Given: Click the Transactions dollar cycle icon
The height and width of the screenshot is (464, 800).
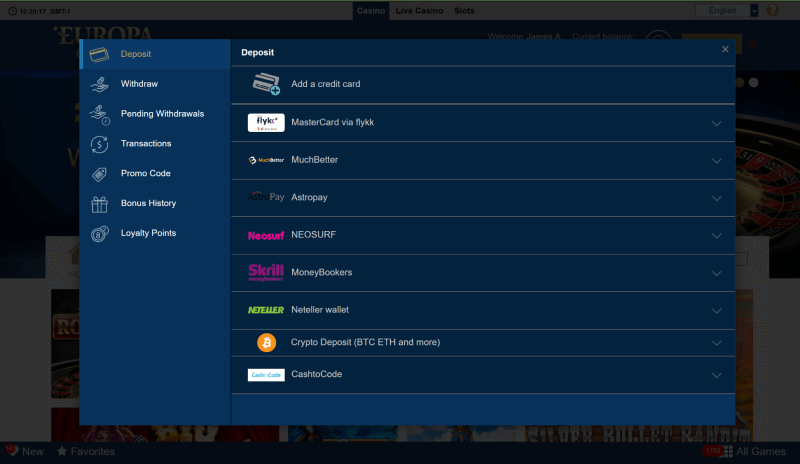Looking at the screenshot, I should click(x=99, y=144).
